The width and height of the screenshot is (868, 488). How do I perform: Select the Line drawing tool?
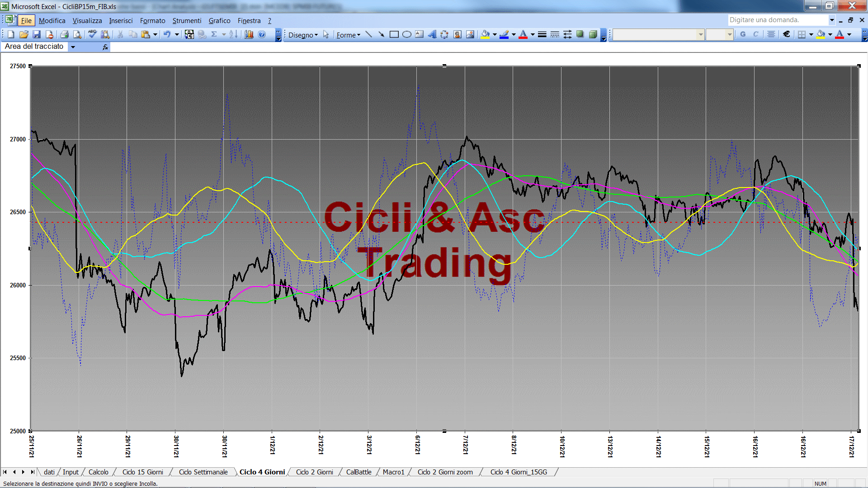pyautogui.click(x=368, y=34)
